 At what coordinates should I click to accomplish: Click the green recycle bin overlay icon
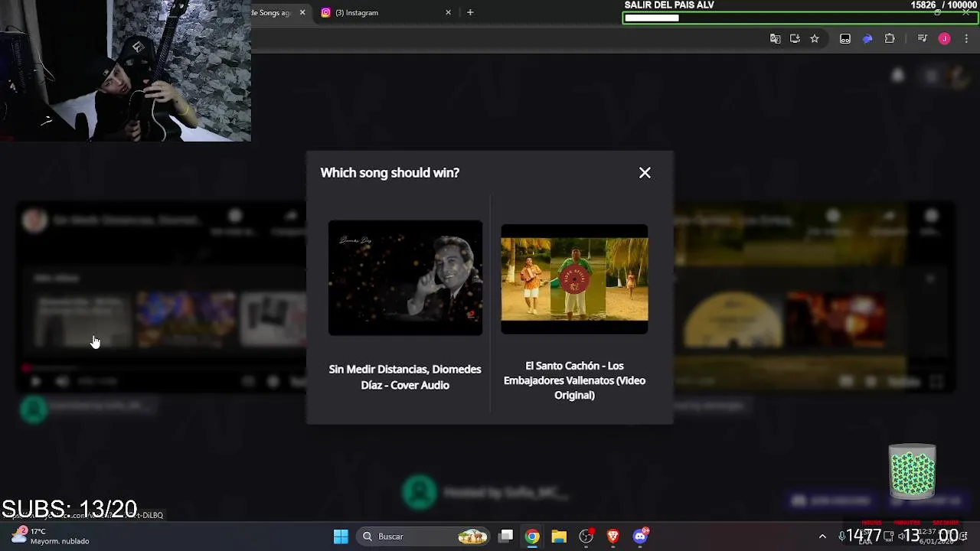click(x=912, y=471)
